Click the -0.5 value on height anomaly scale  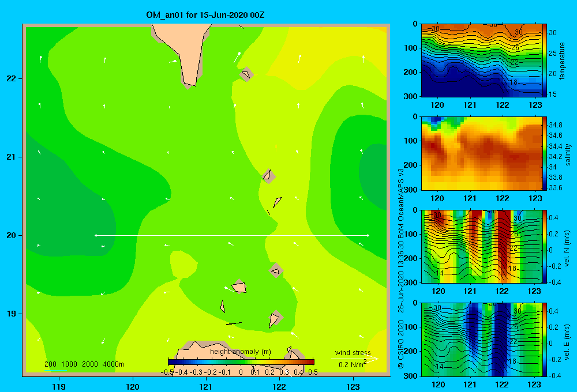pyautogui.click(x=167, y=372)
